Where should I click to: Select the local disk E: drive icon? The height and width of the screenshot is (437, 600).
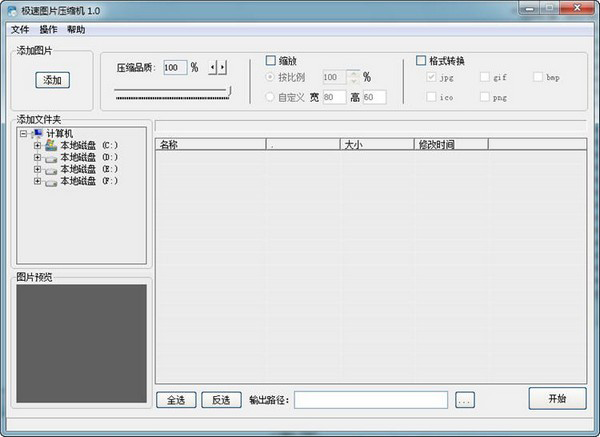tap(50, 169)
